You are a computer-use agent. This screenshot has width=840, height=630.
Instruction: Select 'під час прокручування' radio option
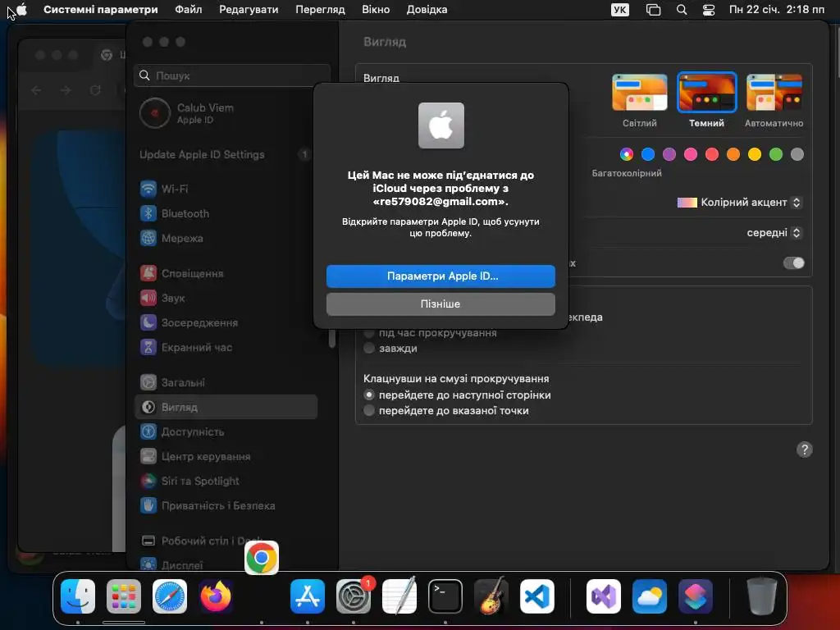[368, 333]
